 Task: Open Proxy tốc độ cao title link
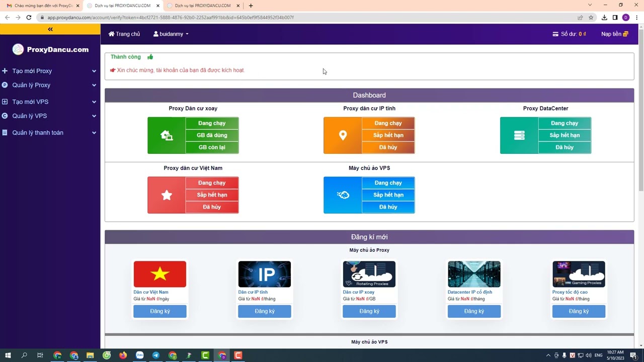[x=570, y=292]
